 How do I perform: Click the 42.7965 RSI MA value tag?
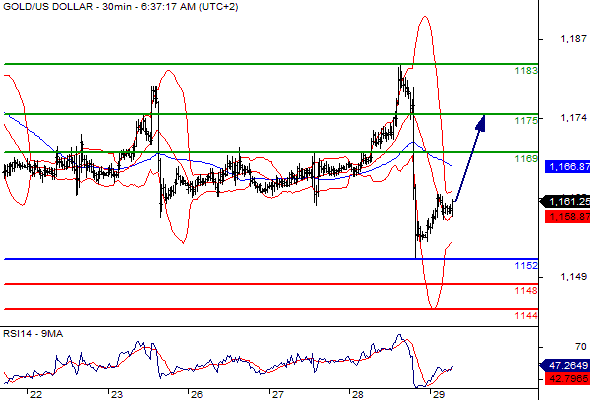[x=567, y=378]
